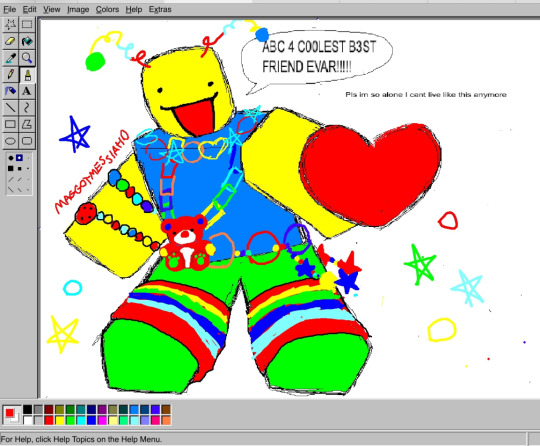This screenshot has height=446, width=540.
Task: Pick the hot pink color swatch
Action: tap(155, 420)
